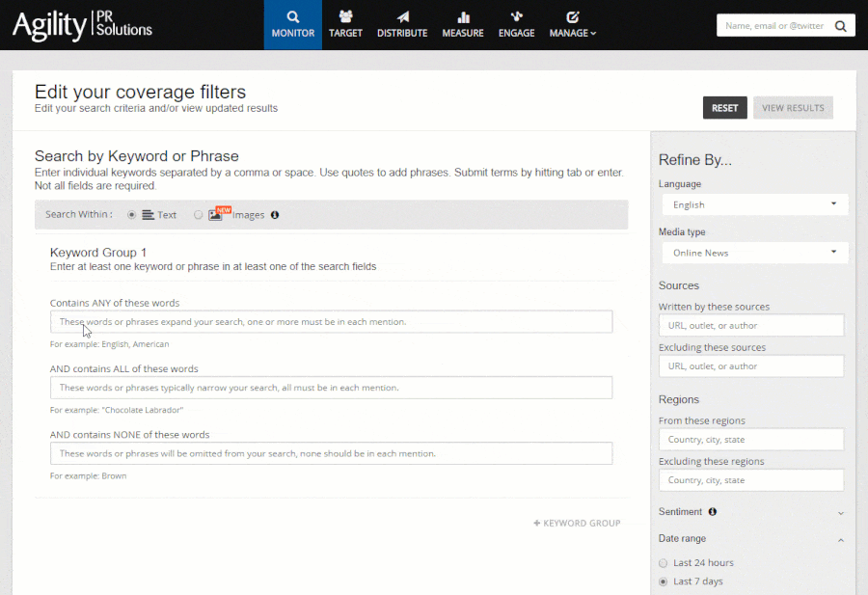Open the Media type dropdown showing Online News
The height and width of the screenshot is (595, 868).
click(x=751, y=253)
